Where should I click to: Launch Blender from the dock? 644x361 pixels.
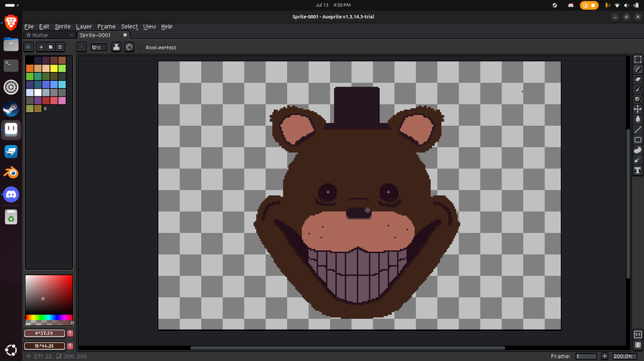click(11, 173)
